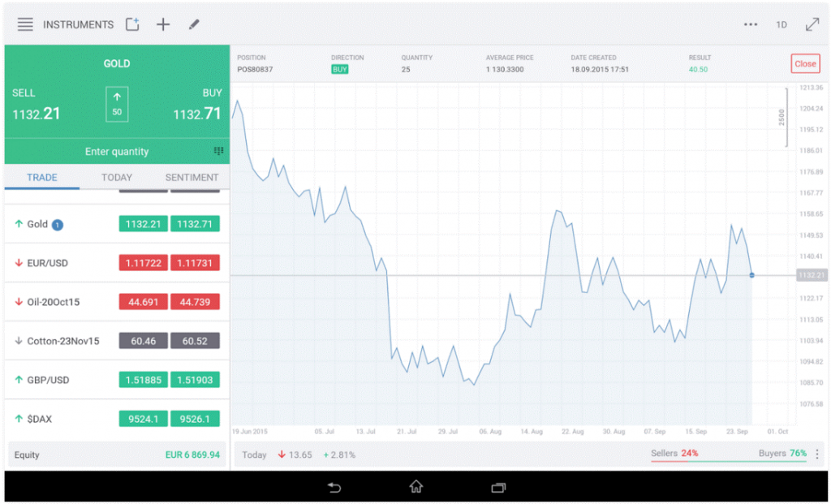This screenshot has height=504, width=831.
Task: Click the plus icon to add instrument
Action: pyautogui.click(x=163, y=24)
